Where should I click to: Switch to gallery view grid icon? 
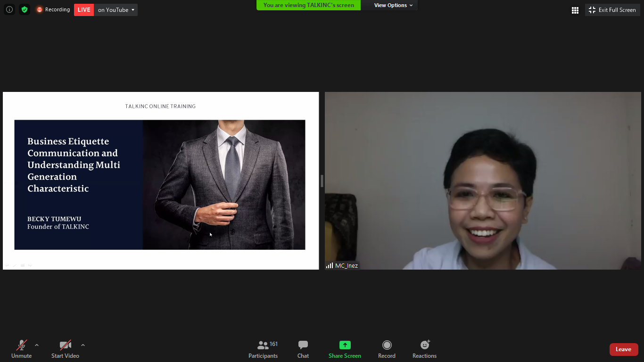(575, 10)
